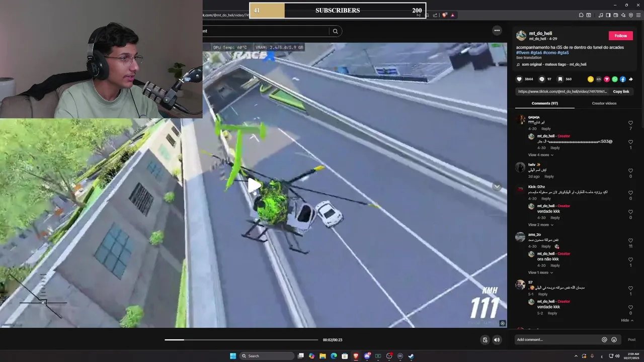
Task: Like twlv's comment
Action: (630, 170)
